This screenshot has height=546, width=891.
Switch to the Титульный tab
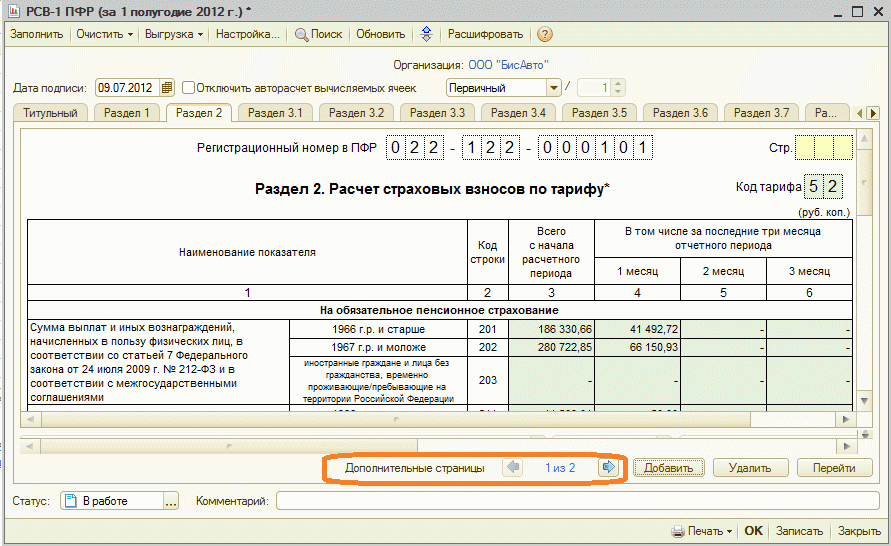click(50, 113)
